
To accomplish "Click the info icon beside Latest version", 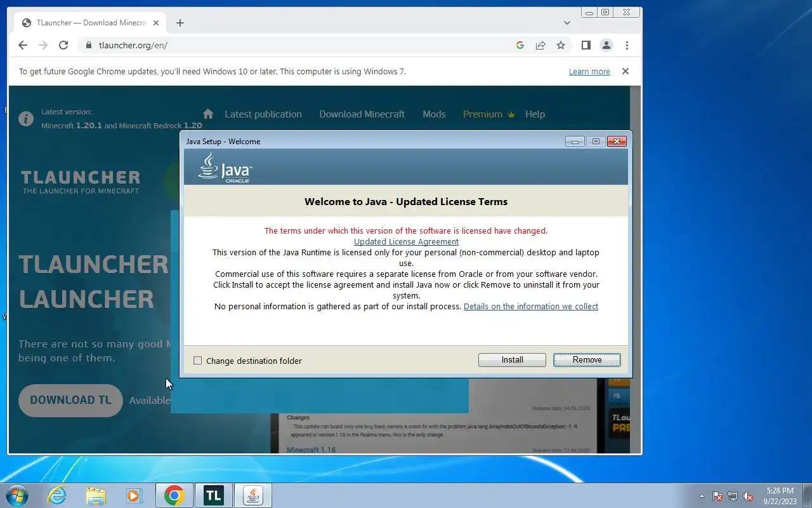I will point(26,119).
